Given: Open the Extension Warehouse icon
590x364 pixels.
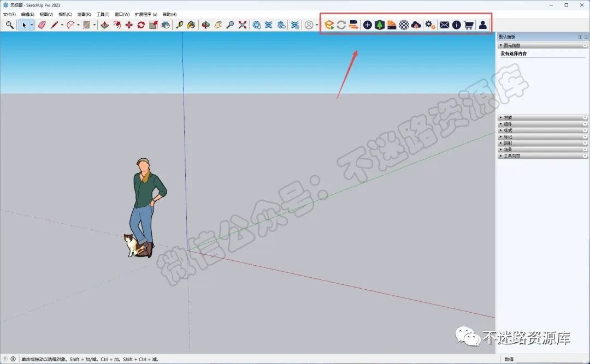Looking at the screenshot, I should pos(269,25).
